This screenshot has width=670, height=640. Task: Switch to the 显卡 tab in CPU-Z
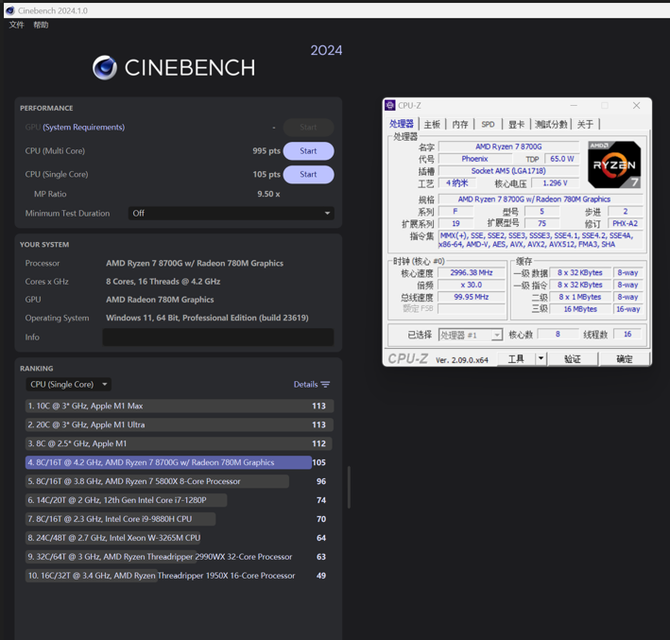(516, 124)
